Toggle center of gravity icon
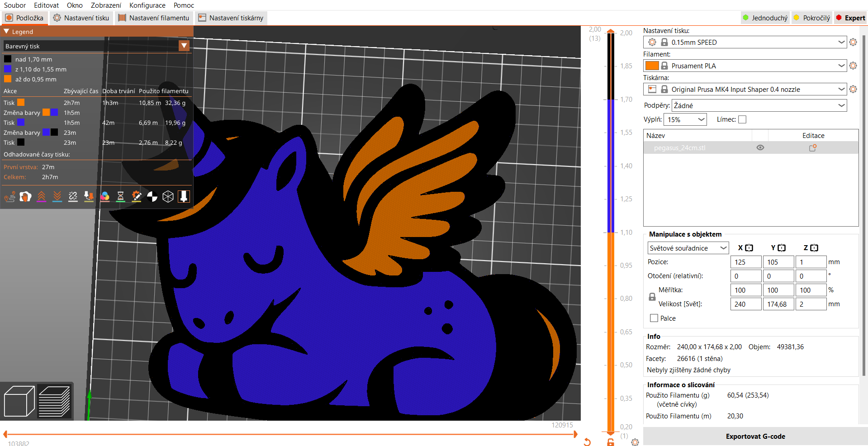 [x=152, y=196]
